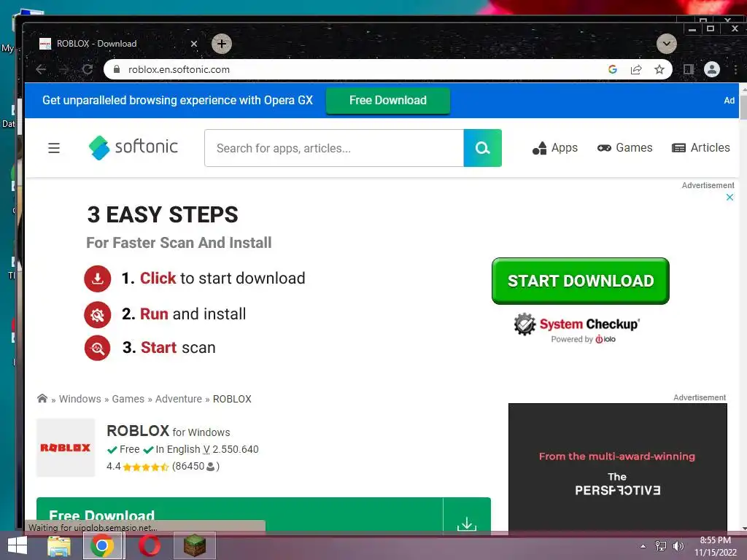Bookmark this page with the star icon

[x=659, y=69]
